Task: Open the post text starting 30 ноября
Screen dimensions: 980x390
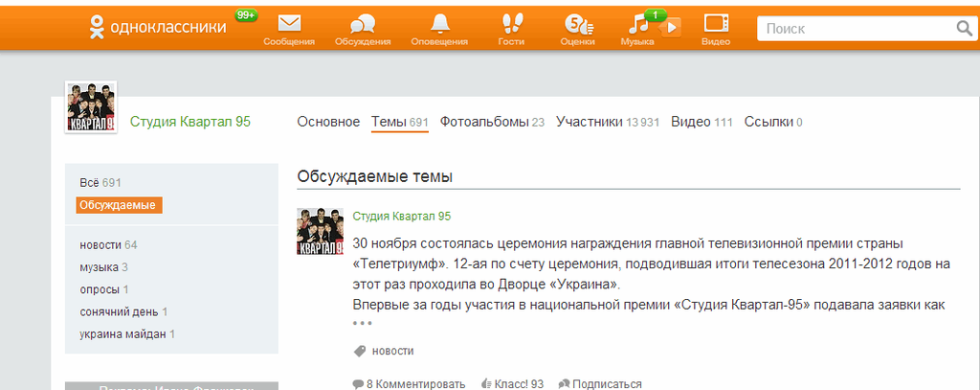Action: pyautogui.click(x=652, y=274)
